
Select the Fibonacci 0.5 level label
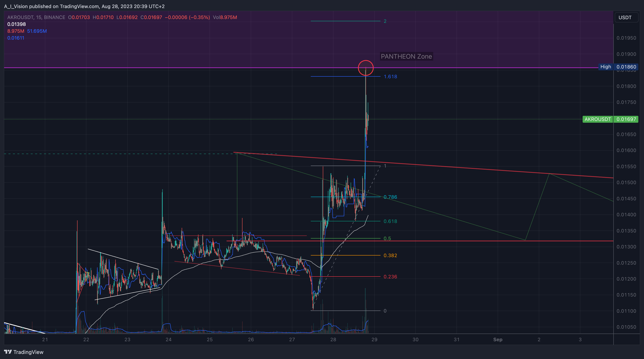tap(387, 239)
